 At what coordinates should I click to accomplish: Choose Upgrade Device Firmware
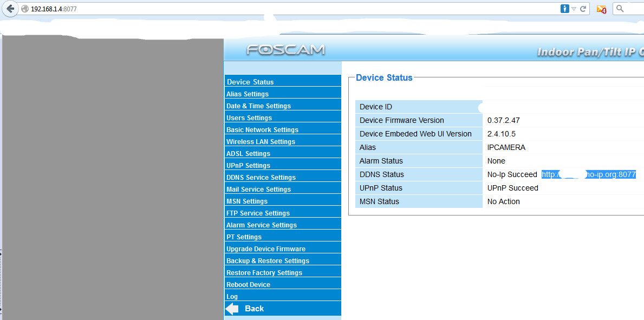point(265,249)
